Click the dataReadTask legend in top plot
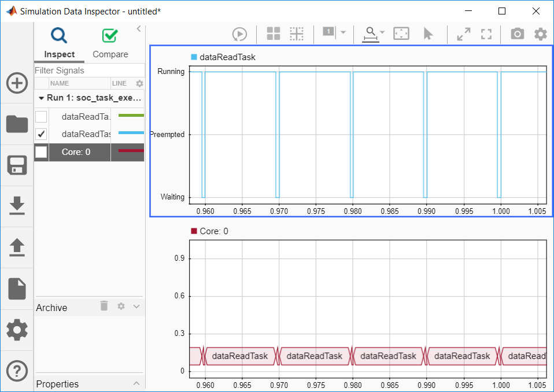554x392 pixels. [223, 57]
